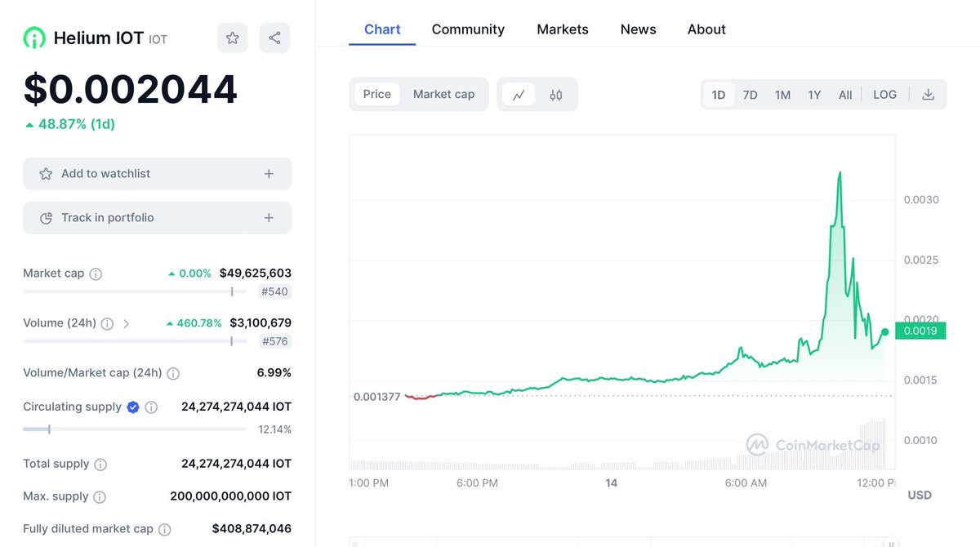This screenshot has height=547, width=980.
Task: Expand Volume (24h) chevron arrow
Action: [x=126, y=323]
